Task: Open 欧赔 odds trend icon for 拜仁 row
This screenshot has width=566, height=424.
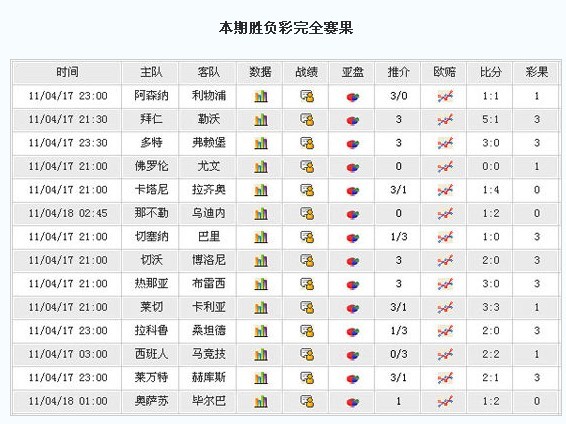Action: 445,120
